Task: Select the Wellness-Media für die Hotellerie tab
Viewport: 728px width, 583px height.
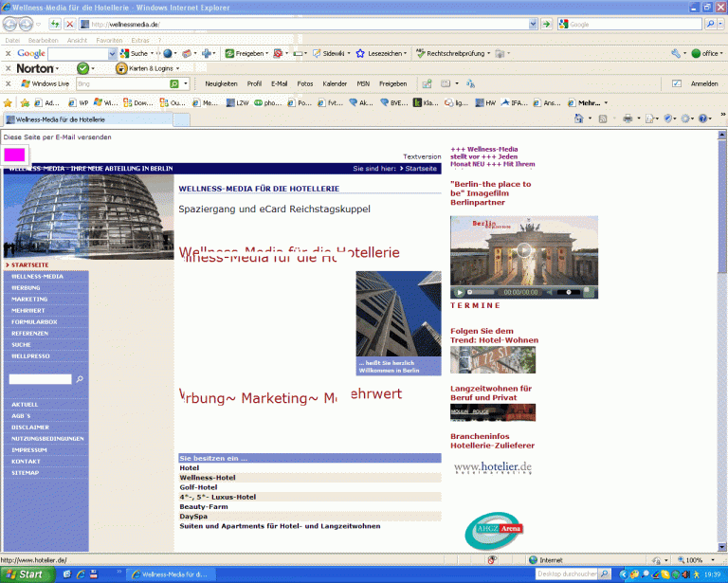Action: (59, 119)
